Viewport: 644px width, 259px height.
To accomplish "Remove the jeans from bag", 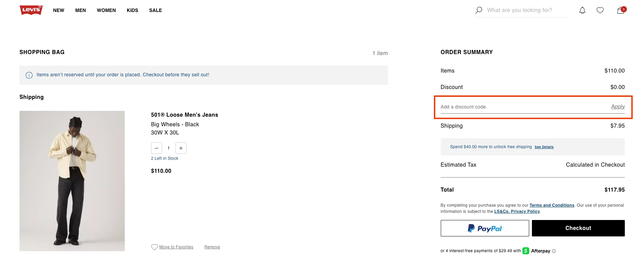I will [212, 247].
